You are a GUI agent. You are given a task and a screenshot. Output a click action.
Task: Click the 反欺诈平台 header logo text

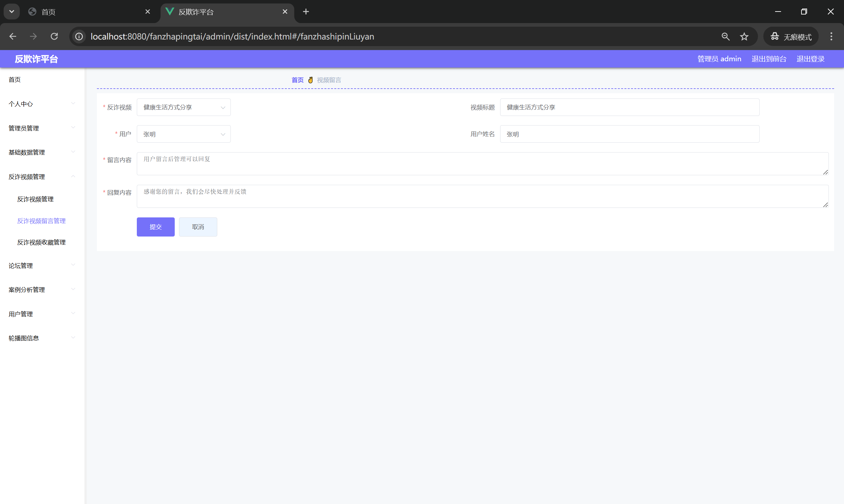coord(36,59)
